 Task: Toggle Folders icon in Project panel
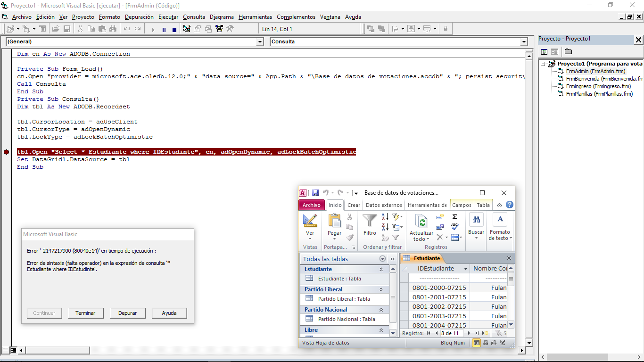[568, 51]
